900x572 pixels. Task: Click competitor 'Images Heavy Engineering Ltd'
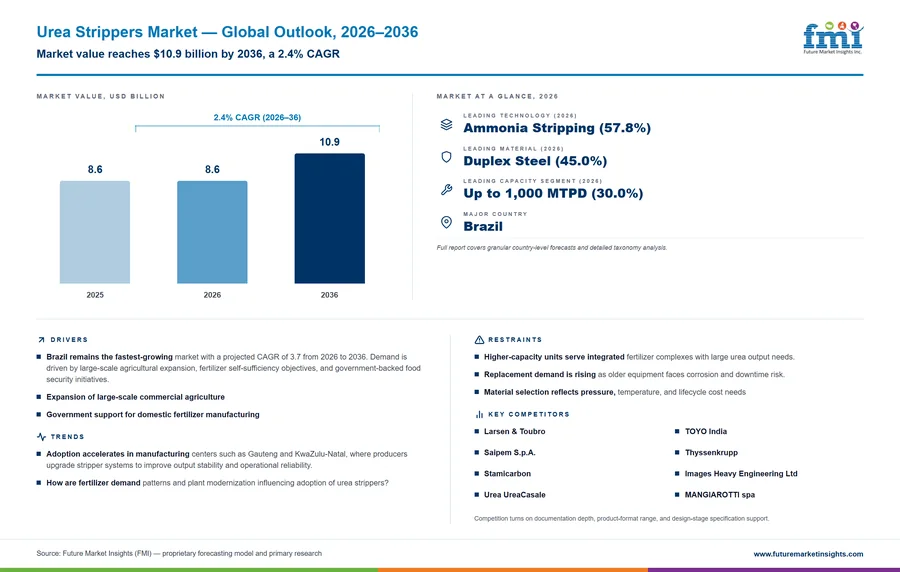[741, 474]
